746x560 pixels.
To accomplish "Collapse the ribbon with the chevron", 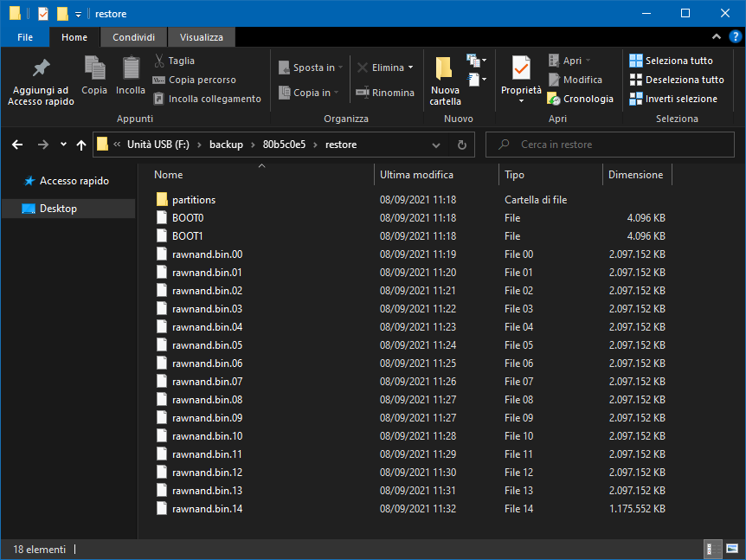I will pos(716,37).
